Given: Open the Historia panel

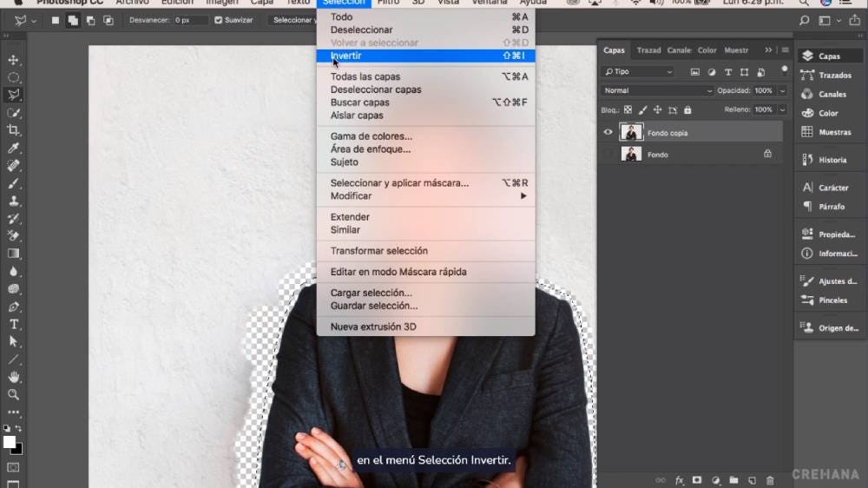Looking at the screenshot, I should (x=831, y=160).
